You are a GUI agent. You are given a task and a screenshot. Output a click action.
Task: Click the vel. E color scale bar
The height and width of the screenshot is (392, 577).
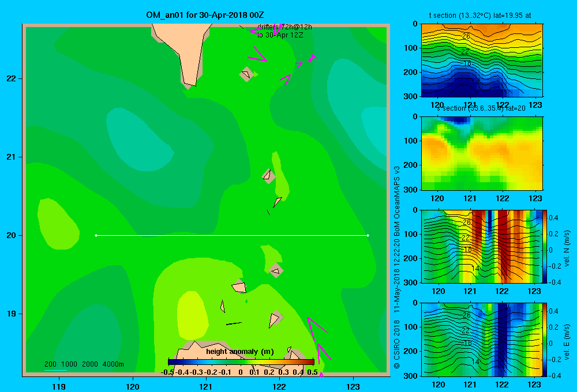pos(545,340)
